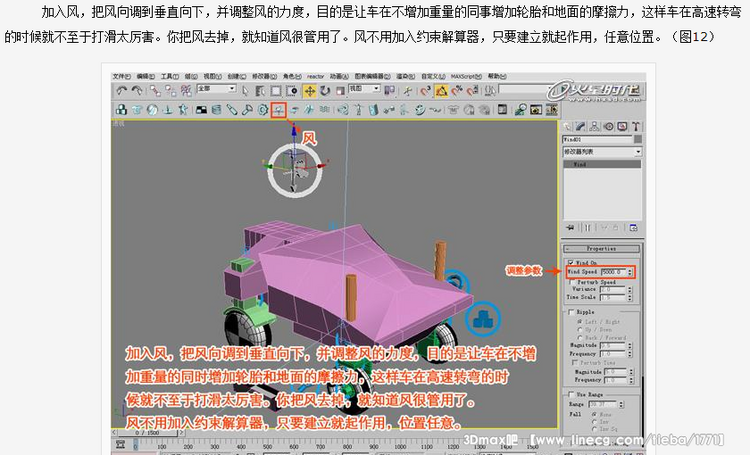Image resolution: width=750 pixels, height=455 pixels.
Task: Open the reference coordinate dropdown 视图
Action: (364, 89)
